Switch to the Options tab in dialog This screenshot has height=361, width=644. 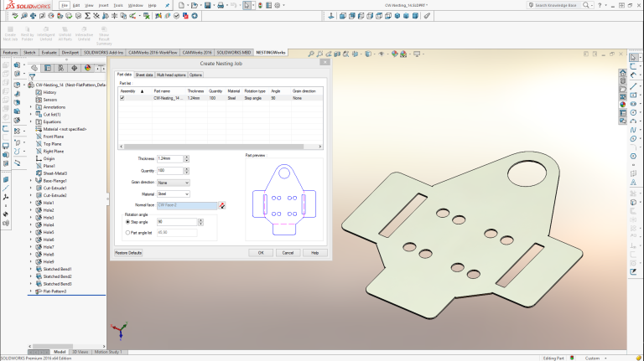(x=195, y=75)
